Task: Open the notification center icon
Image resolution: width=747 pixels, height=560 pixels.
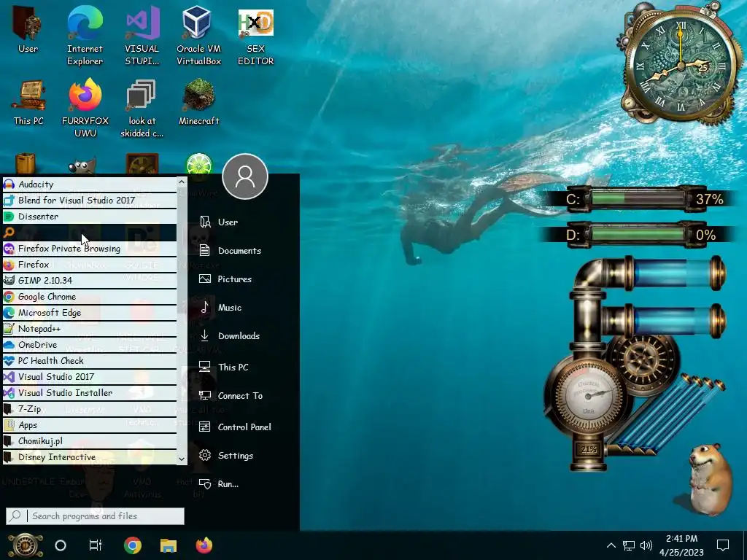Action: 723,545
